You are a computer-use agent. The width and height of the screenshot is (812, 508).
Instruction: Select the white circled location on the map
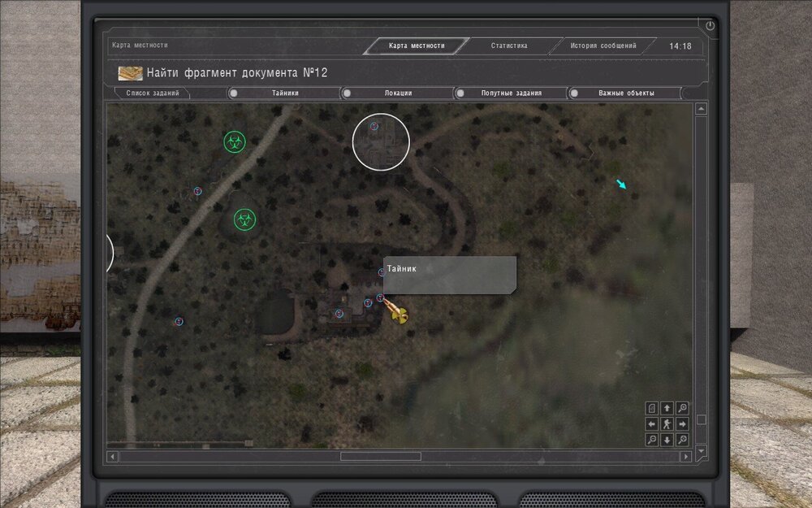coord(381,142)
